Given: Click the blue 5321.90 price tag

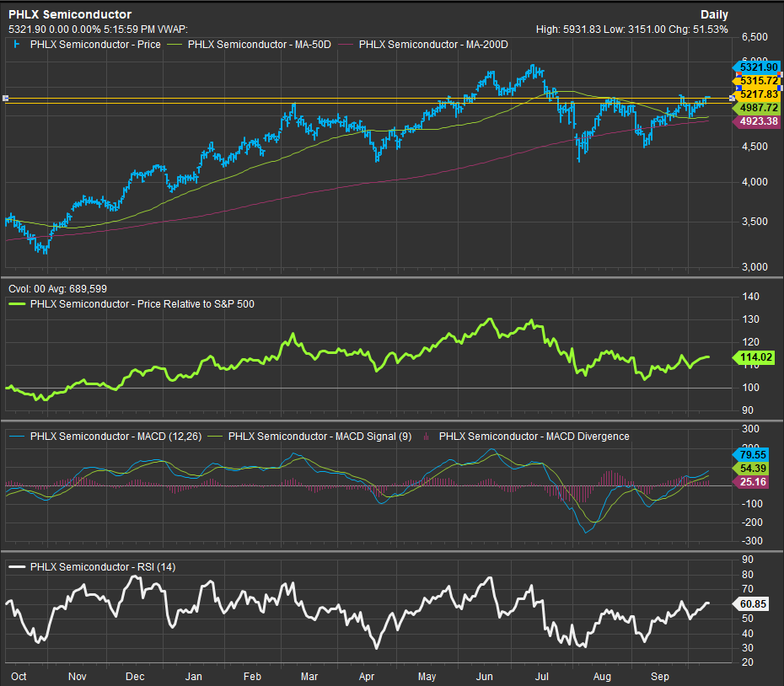Looking at the screenshot, I should pos(756,67).
